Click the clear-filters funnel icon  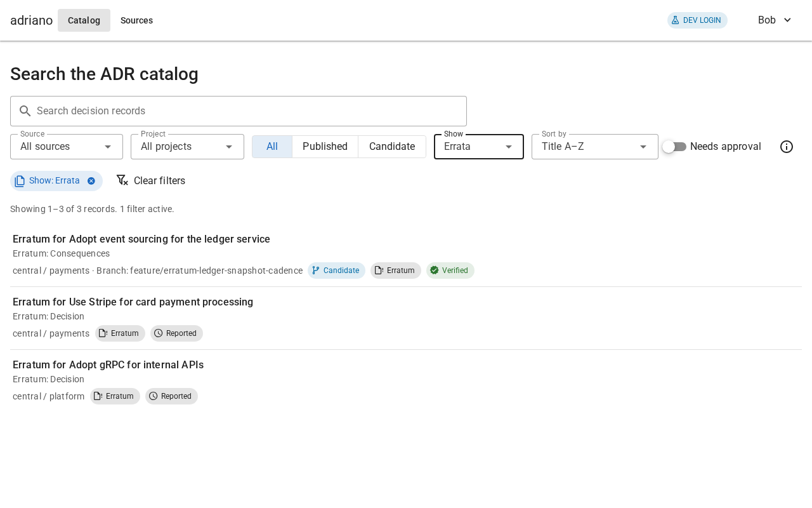pyautogui.click(x=122, y=180)
